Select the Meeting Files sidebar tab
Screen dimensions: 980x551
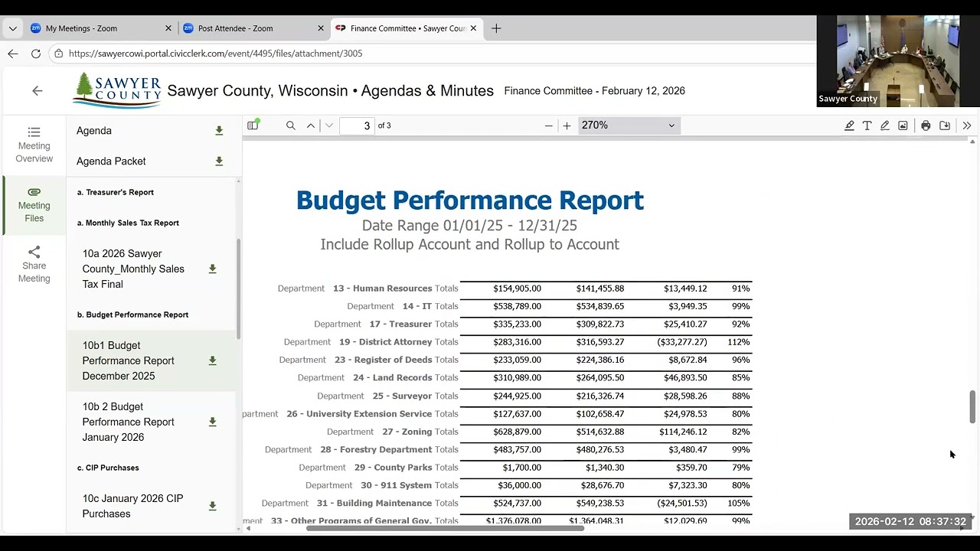pos(34,205)
